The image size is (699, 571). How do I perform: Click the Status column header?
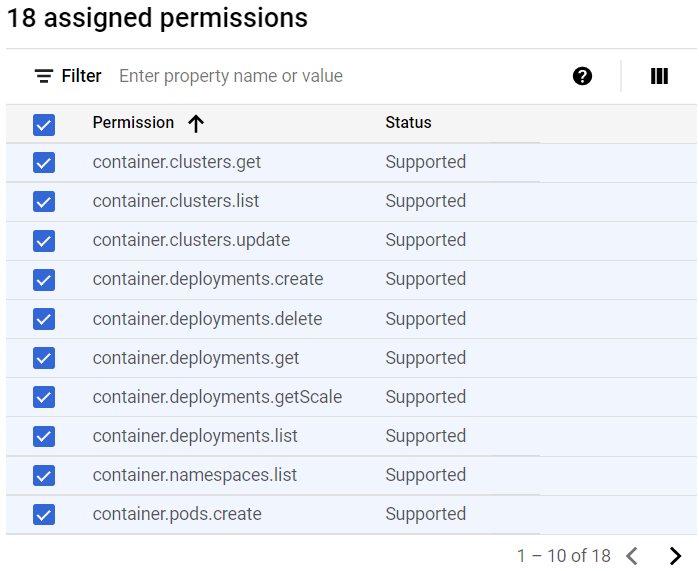[x=408, y=122]
